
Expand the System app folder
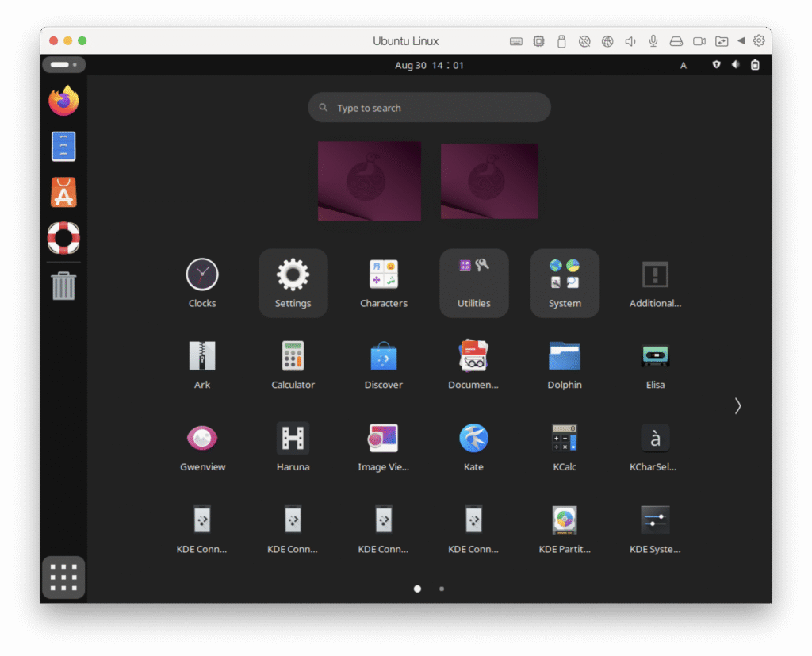coord(565,283)
